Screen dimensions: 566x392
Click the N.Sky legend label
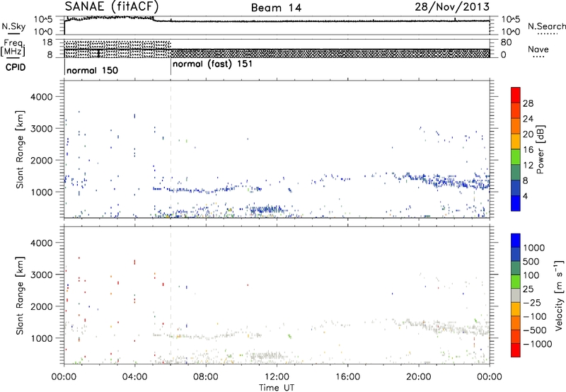(13, 26)
